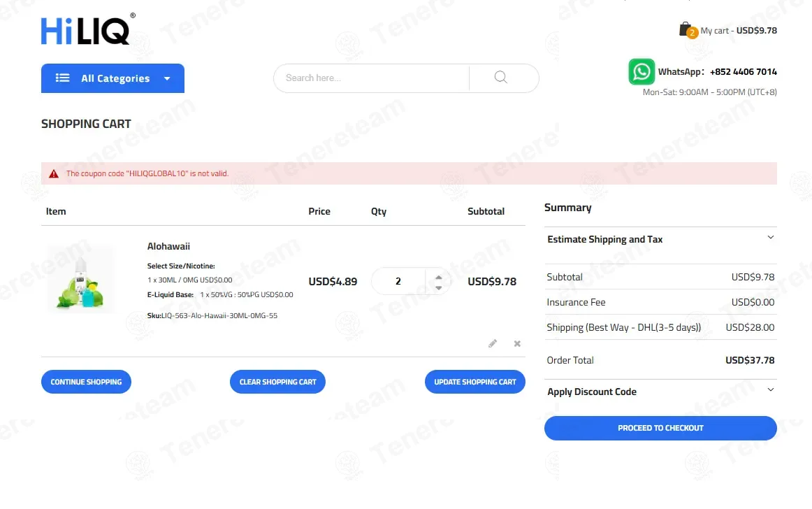This screenshot has width=812, height=509.
Task: Open the All Categories dropdown
Action: click(113, 78)
